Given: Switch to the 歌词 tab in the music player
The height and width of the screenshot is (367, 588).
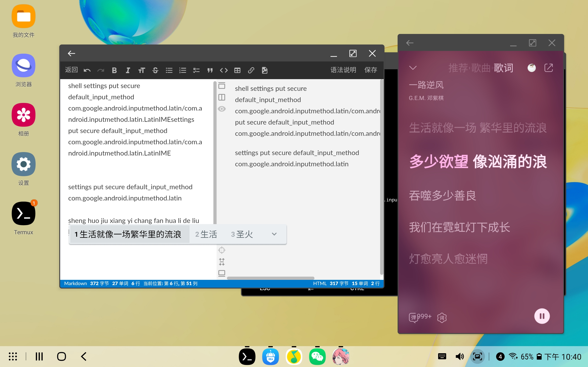Looking at the screenshot, I should point(503,68).
